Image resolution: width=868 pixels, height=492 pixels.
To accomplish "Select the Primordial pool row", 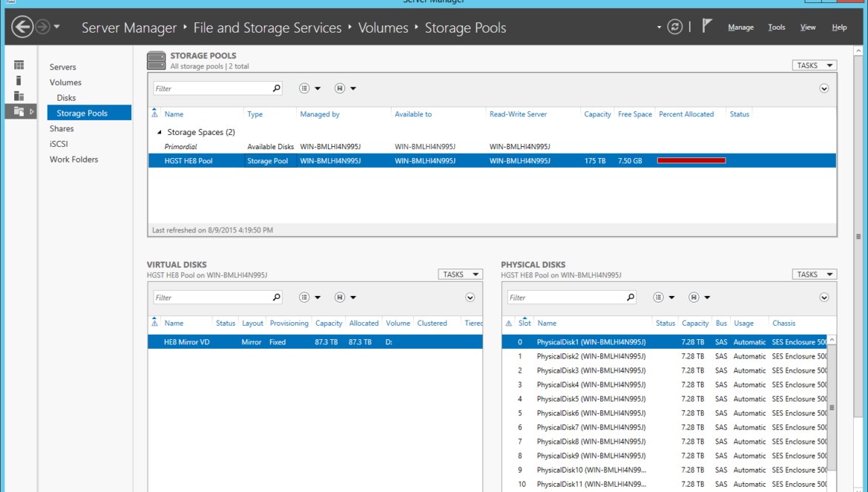I will [x=492, y=147].
